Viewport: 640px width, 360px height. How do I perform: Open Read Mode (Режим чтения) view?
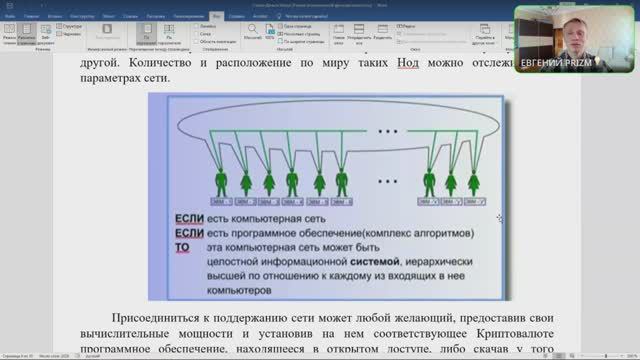(x=9, y=34)
